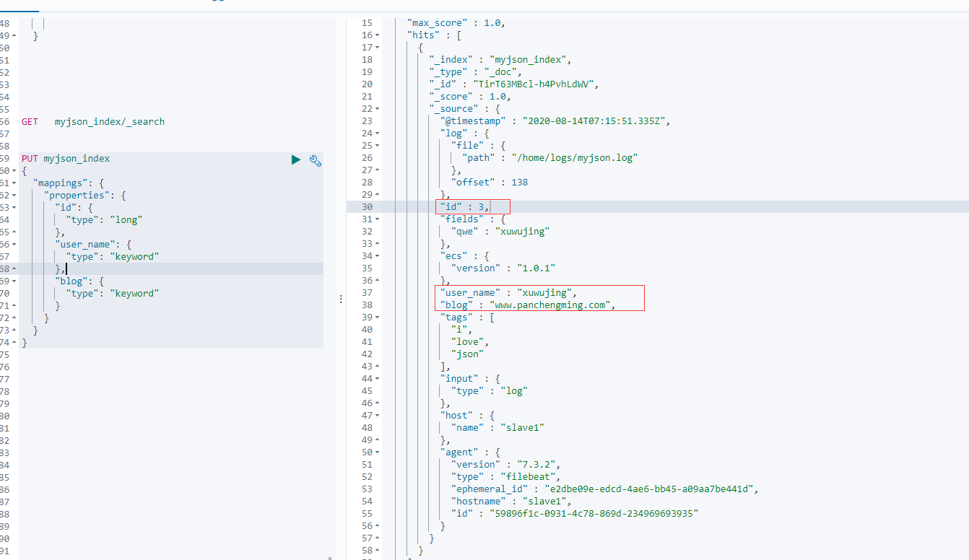Fold the "_source" object in response
This screenshot has height=560, width=969.
(378, 109)
